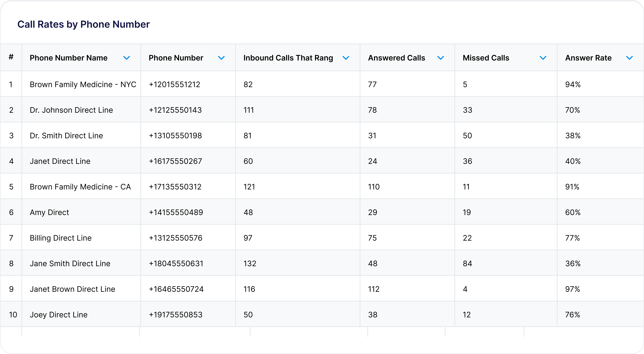Click inbound calls value 121

(x=249, y=187)
